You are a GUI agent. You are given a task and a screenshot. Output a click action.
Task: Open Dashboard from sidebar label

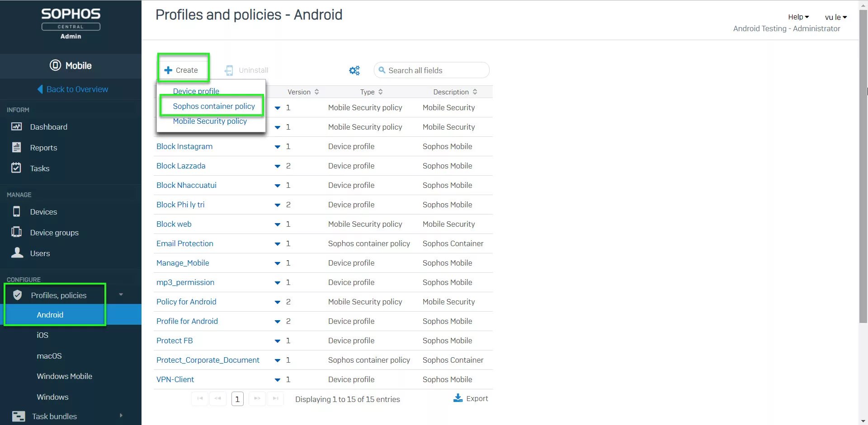[x=48, y=127]
